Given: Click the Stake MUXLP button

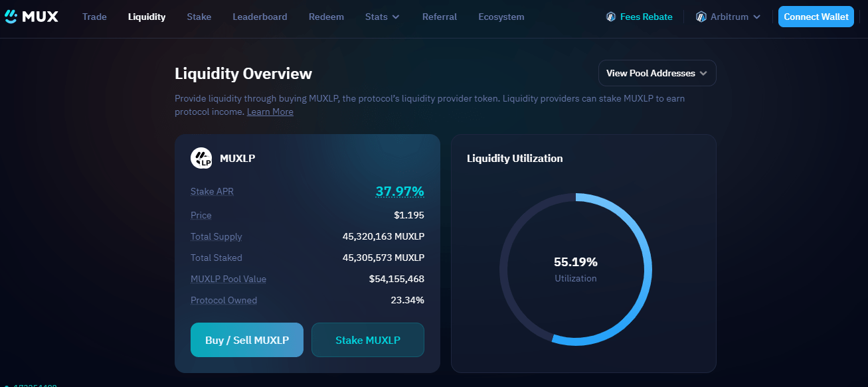Looking at the screenshot, I should pos(368,340).
